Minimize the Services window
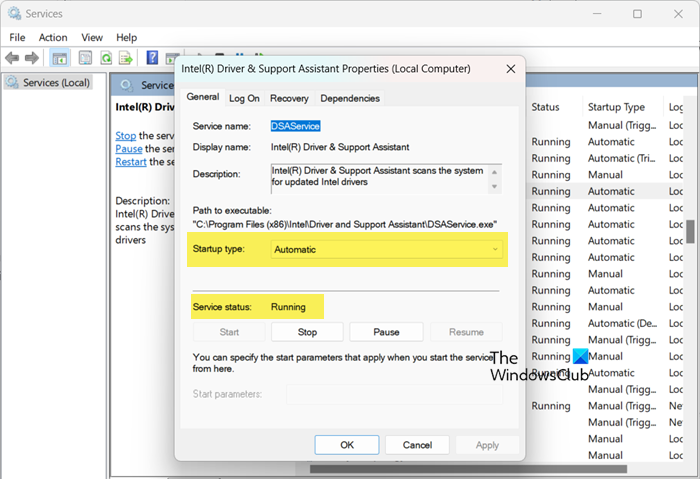 pos(596,14)
